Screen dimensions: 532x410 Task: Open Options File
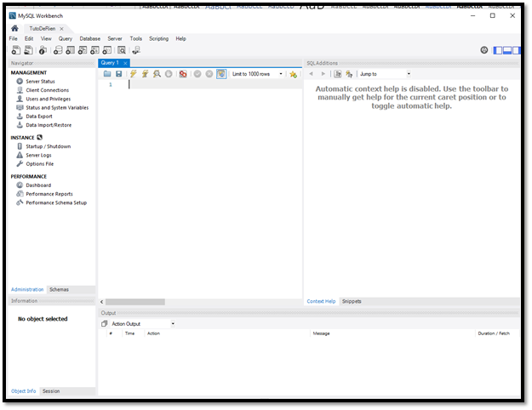click(40, 164)
